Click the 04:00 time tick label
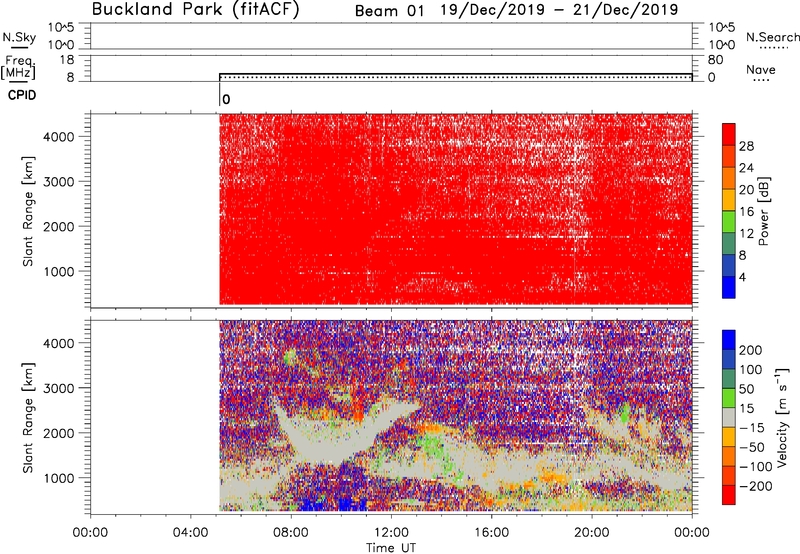Viewport: 800px width, 554px height. [190, 533]
